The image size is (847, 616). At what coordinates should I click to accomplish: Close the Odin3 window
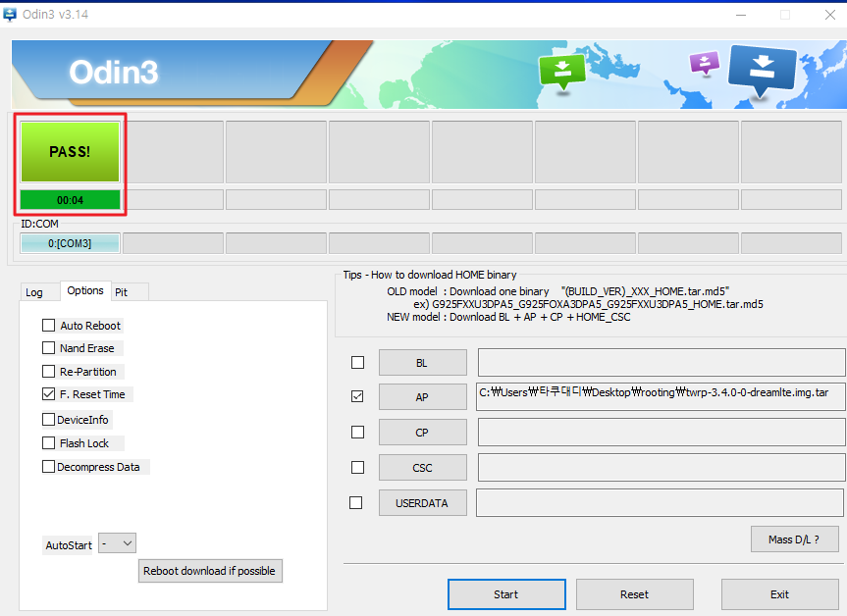click(830, 15)
